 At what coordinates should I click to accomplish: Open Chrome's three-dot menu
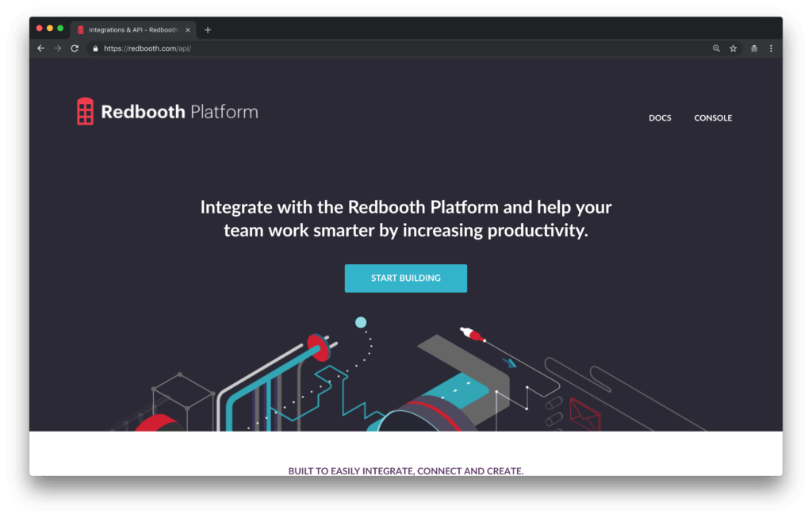pos(771,48)
